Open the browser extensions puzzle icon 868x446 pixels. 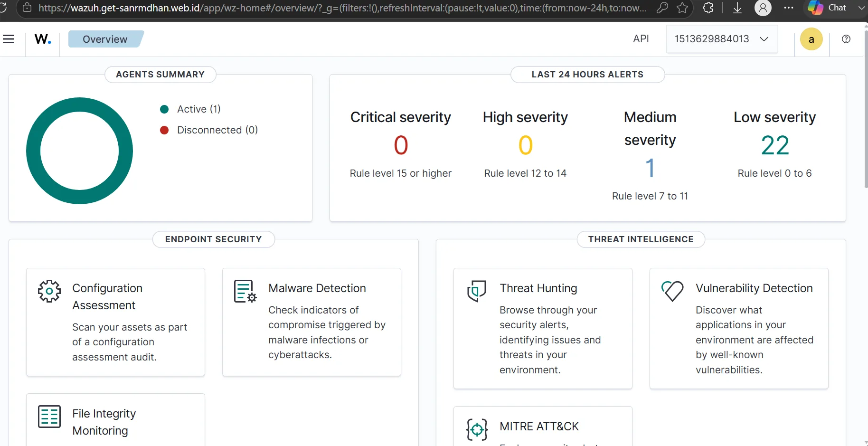708,8
